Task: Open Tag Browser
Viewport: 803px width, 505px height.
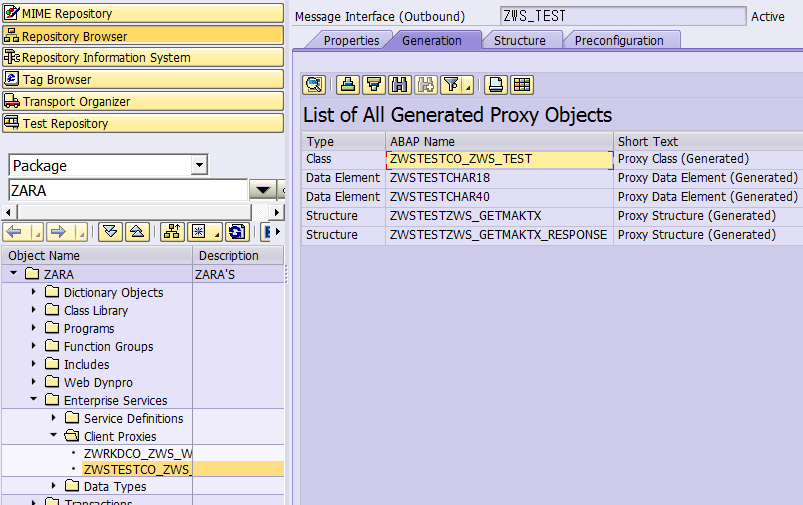Action: coord(143,79)
